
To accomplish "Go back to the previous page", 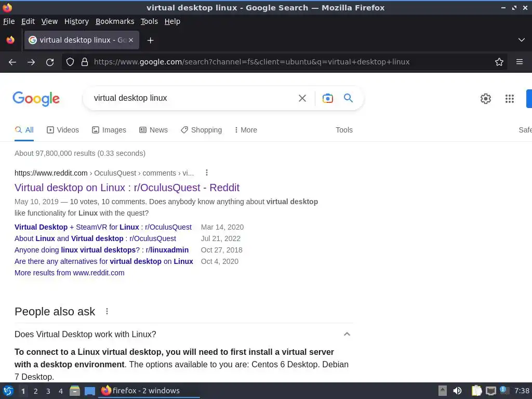I will click(x=12, y=62).
